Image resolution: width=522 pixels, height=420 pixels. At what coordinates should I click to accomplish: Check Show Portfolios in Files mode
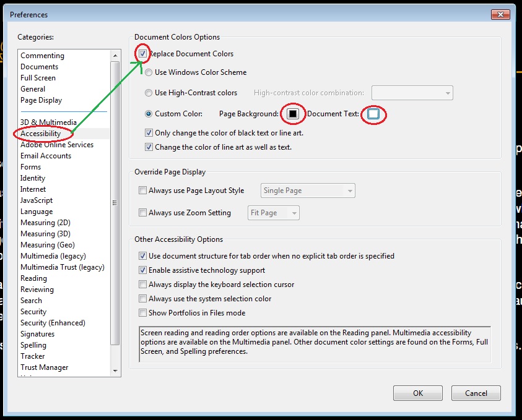click(142, 312)
